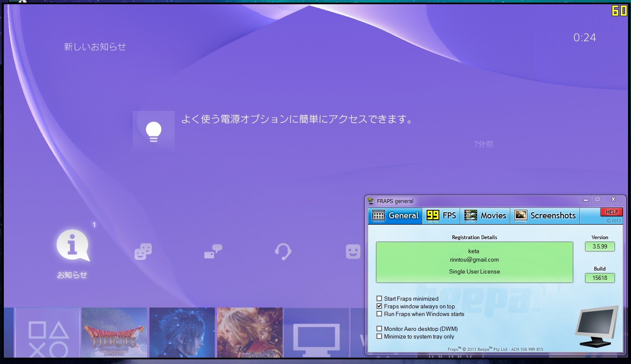The width and height of the screenshot is (631, 364).
Task: Click the 新しいお知らせ heading
Action: [x=95, y=47]
